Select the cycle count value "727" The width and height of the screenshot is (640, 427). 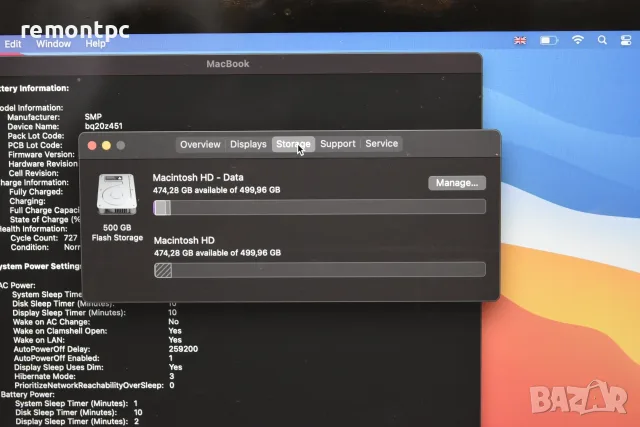point(70,238)
